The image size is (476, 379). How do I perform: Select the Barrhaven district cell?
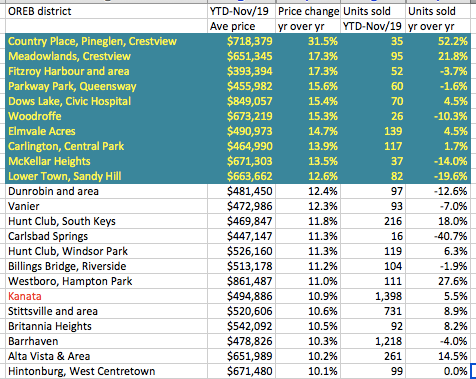point(106,341)
